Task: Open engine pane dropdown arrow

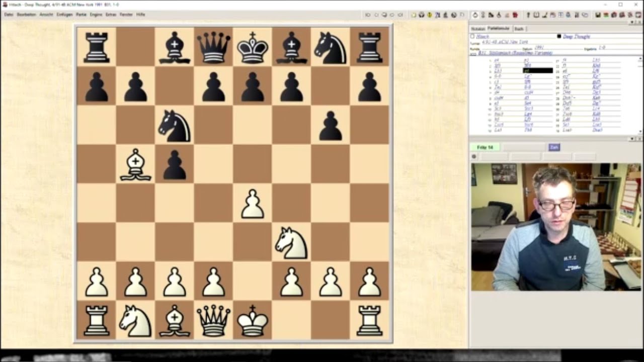Action: pos(632,139)
